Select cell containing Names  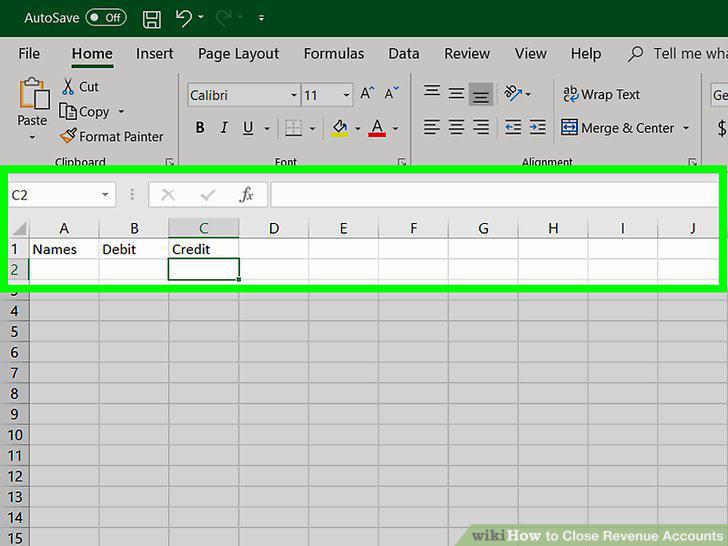pyautogui.click(x=64, y=249)
